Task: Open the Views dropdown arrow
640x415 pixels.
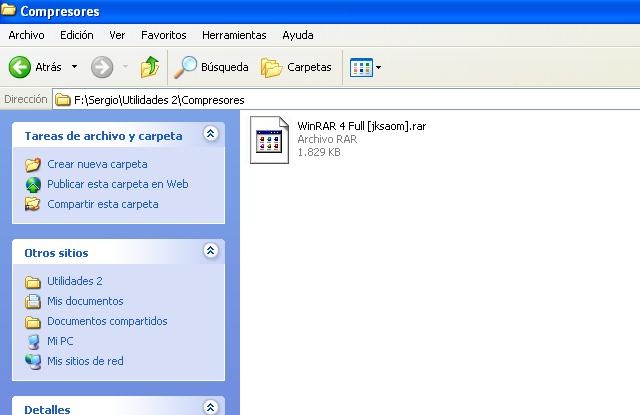Action: tap(378, 67)
